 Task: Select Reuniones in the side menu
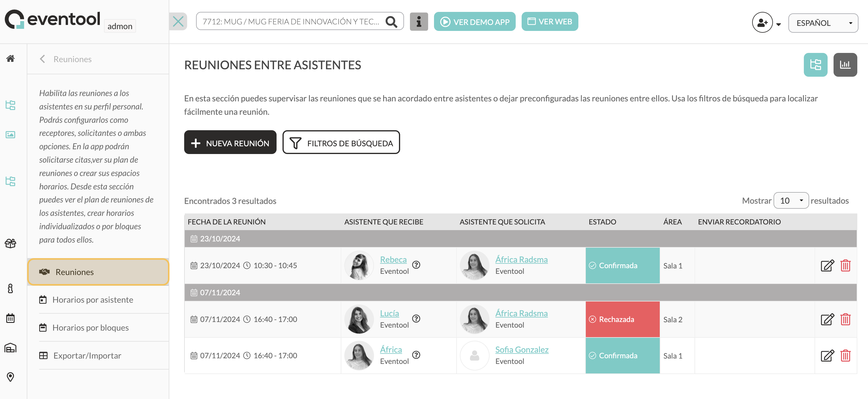[98, 272]
